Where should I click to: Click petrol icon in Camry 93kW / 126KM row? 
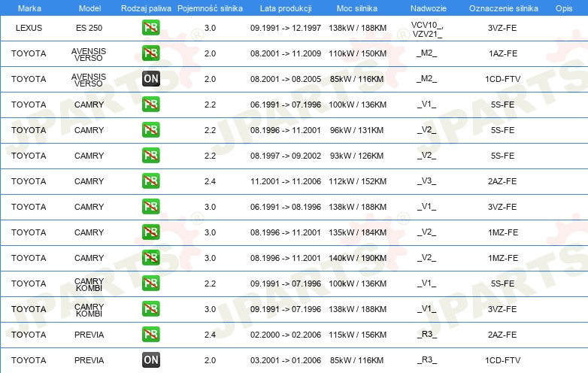click(x=150, y=155)
